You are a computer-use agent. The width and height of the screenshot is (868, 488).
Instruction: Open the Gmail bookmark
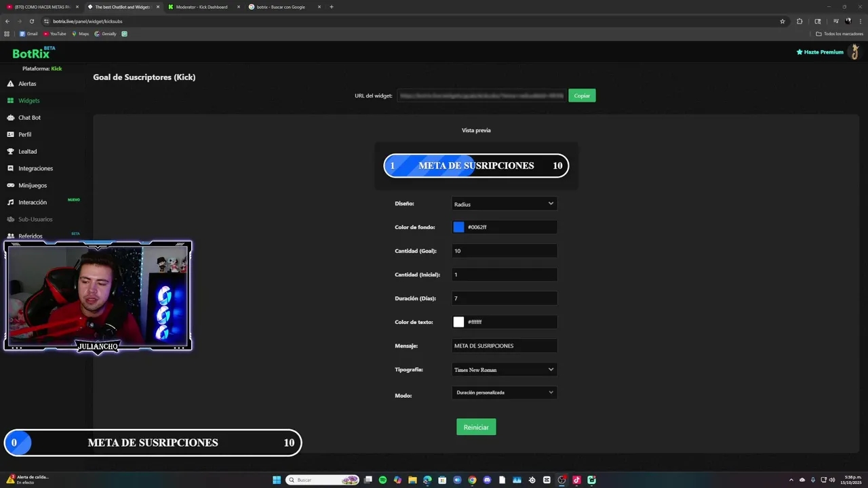[x=28, y=34]
